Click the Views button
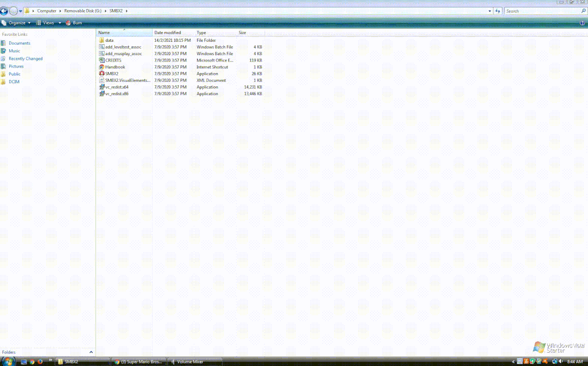The image size is (588, 366). pos(45,23)
